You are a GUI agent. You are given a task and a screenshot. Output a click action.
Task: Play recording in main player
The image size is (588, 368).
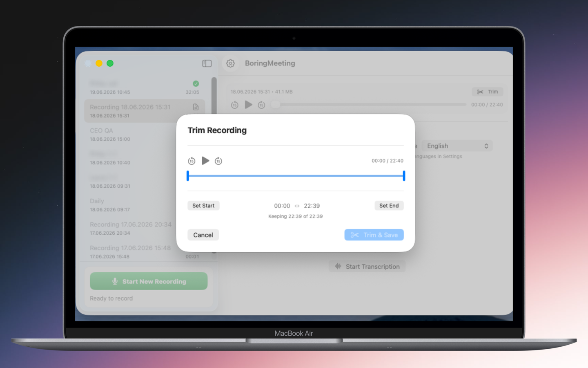pyautogui.click(x=248, y=105)
